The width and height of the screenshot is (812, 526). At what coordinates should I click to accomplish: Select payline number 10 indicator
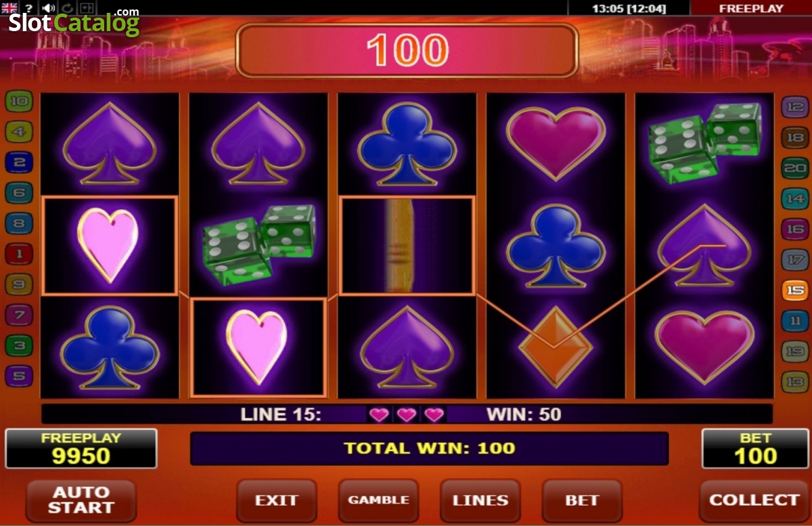[x=19, y=102]
